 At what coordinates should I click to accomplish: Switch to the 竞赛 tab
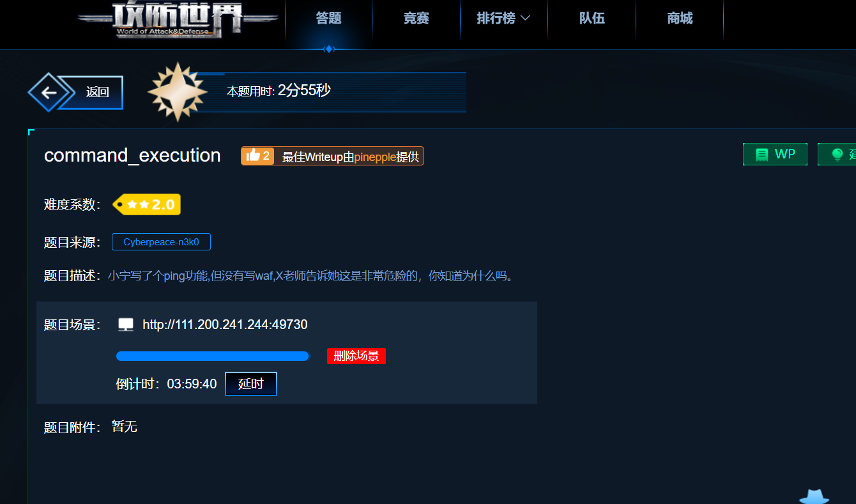[x=416, y=19]
